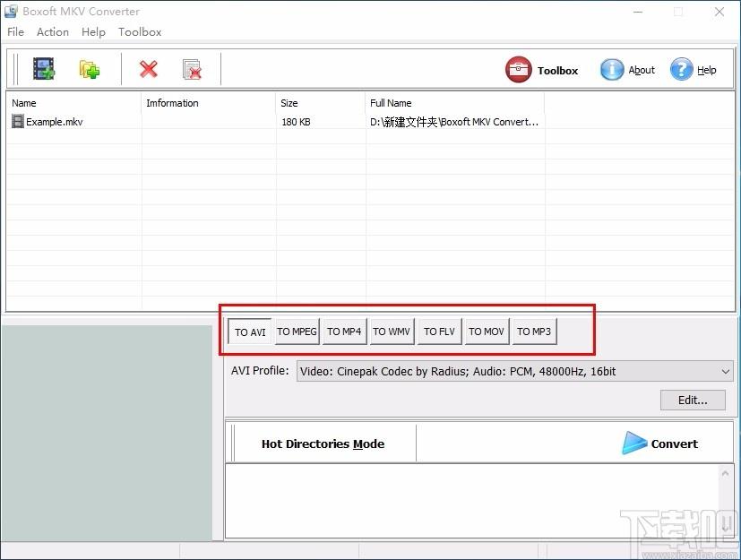Screen dimensions: 741x560
Task: Choose the TO MP3 output format
Action: point(534,332)
